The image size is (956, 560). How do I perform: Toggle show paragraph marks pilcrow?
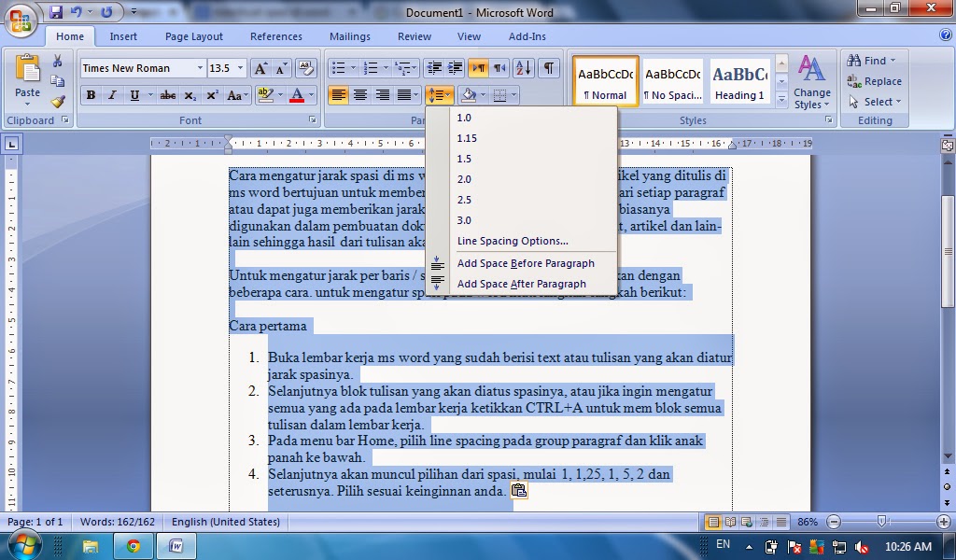[x=549, y=67]
